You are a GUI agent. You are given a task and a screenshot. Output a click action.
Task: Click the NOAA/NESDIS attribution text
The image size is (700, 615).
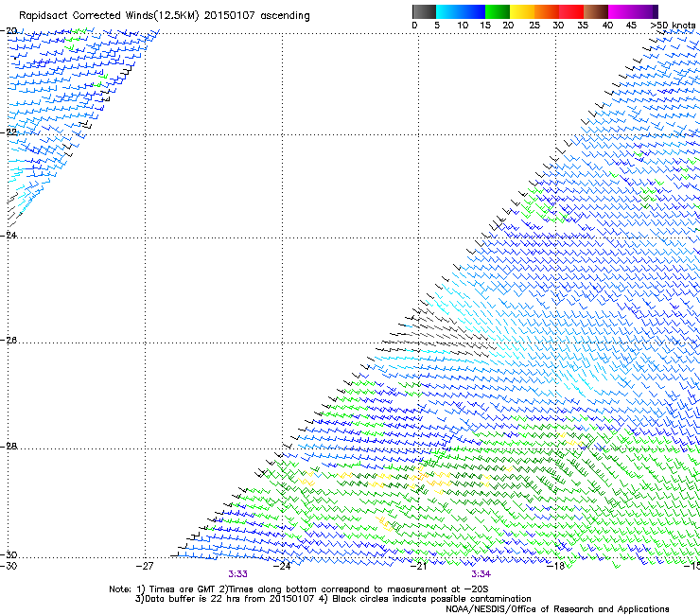coord(557,609)
